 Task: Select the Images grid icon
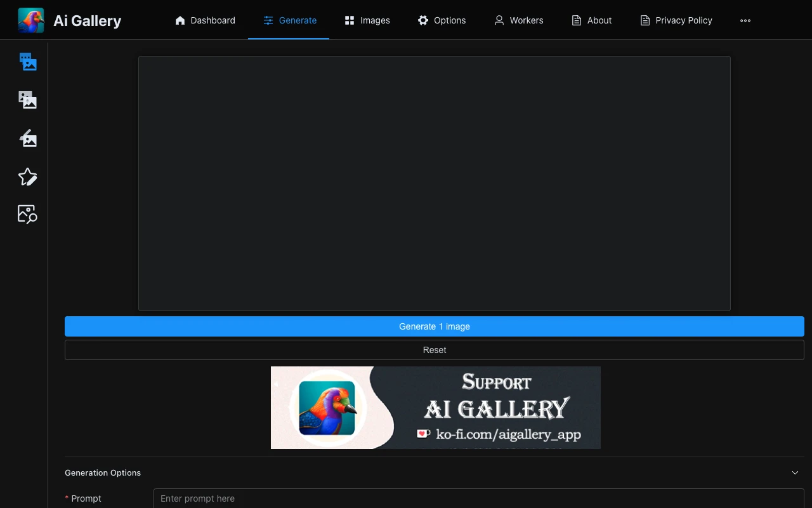[350, 20]
